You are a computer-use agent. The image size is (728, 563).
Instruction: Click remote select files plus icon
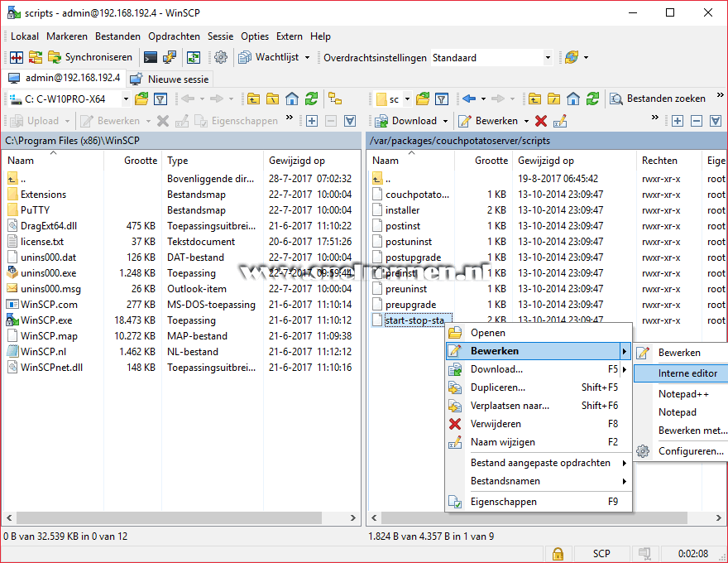678,121
